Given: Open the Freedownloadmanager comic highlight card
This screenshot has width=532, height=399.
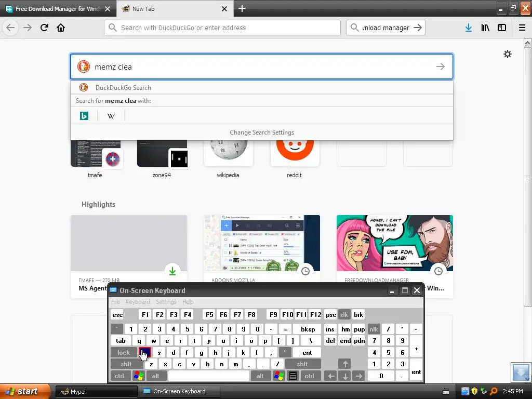Looking at the screenshot, I should point(395,249).
